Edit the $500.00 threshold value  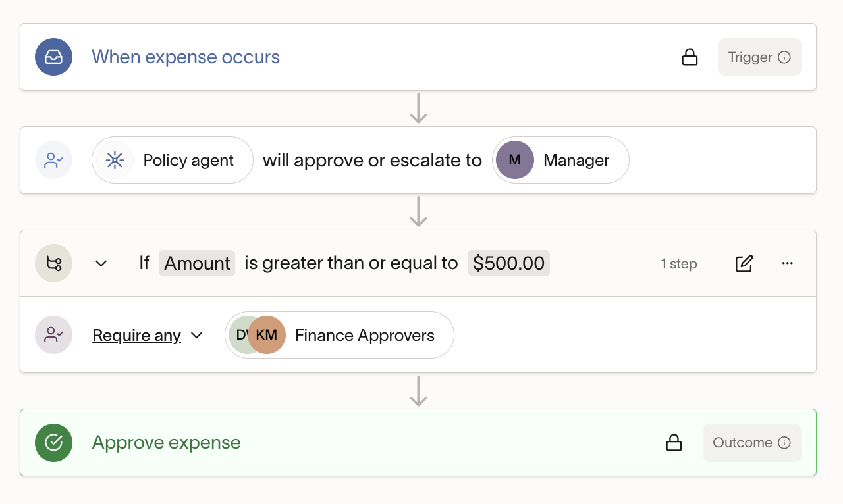point(508,263)
